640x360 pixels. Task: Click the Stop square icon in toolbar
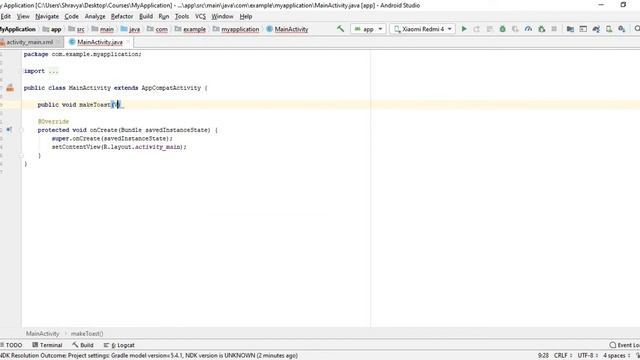554,29
